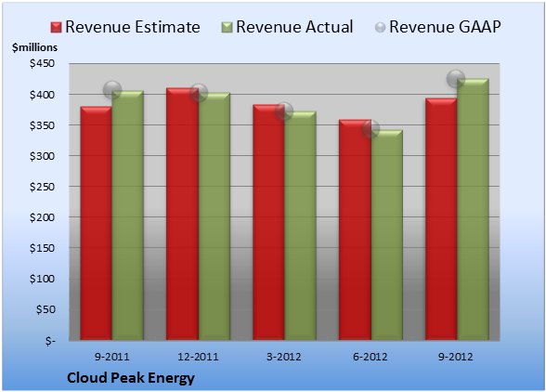Click the $100 axis value
Image resolution: width=546 pixels, height=392 pixels.
[x=42, y=279]
